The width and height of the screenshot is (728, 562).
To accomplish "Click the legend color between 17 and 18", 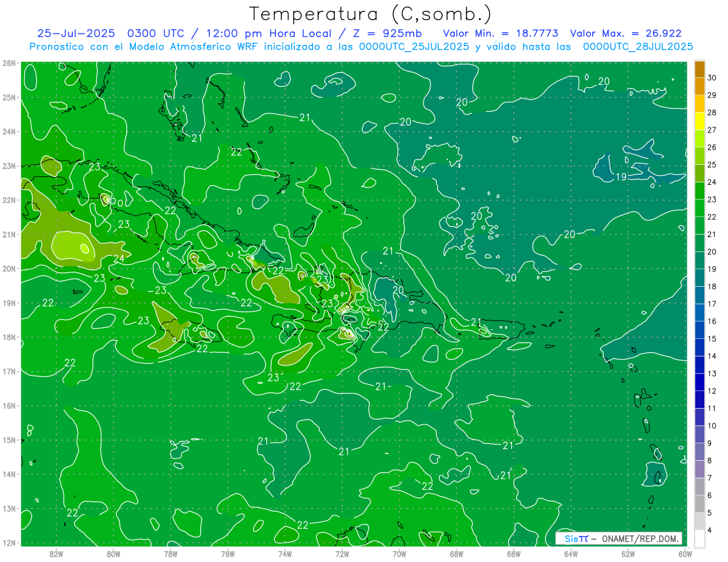I will [x=700, y=295].
